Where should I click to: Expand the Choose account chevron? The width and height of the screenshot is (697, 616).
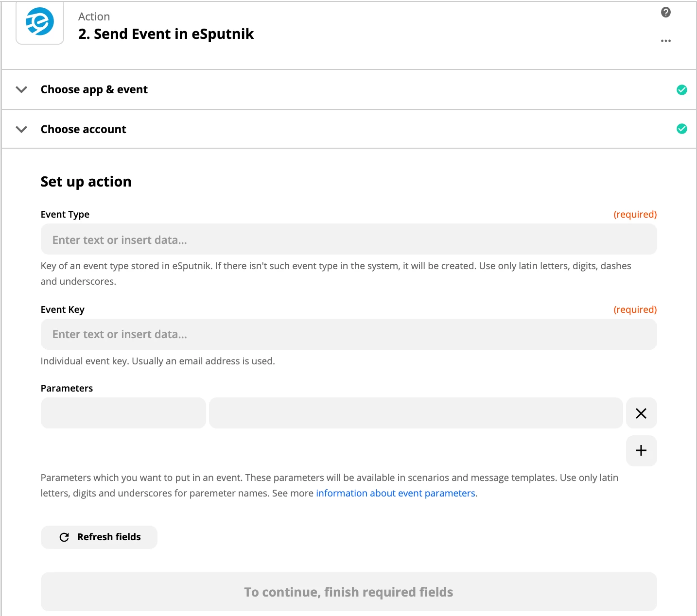point(21,129)
